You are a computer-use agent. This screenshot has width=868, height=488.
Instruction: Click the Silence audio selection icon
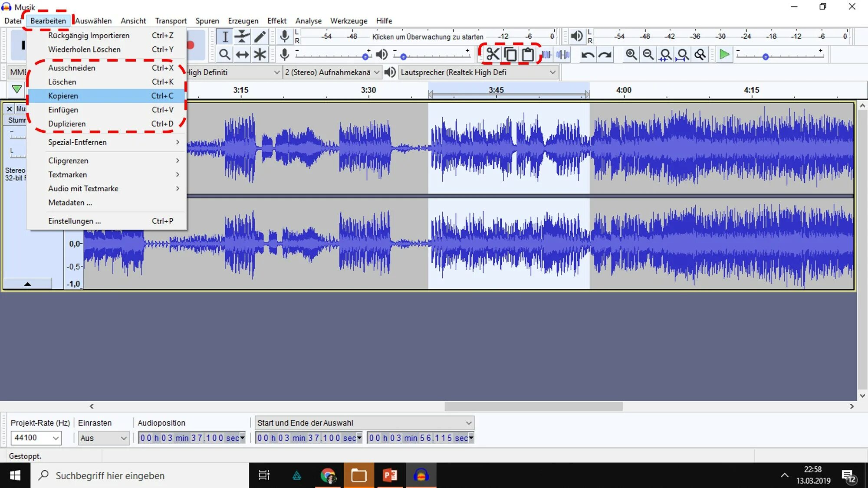[563, 55]
